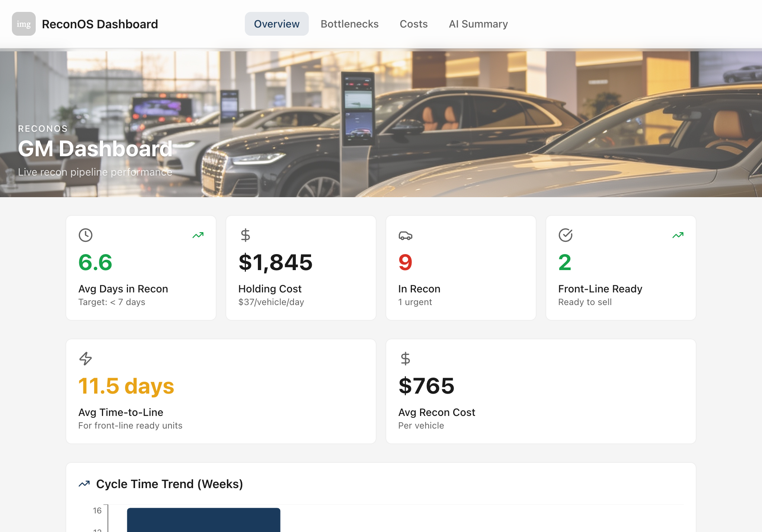Click the trend arrow on Avg Days card
762x532 pixels.
click(x=198, y=235)
